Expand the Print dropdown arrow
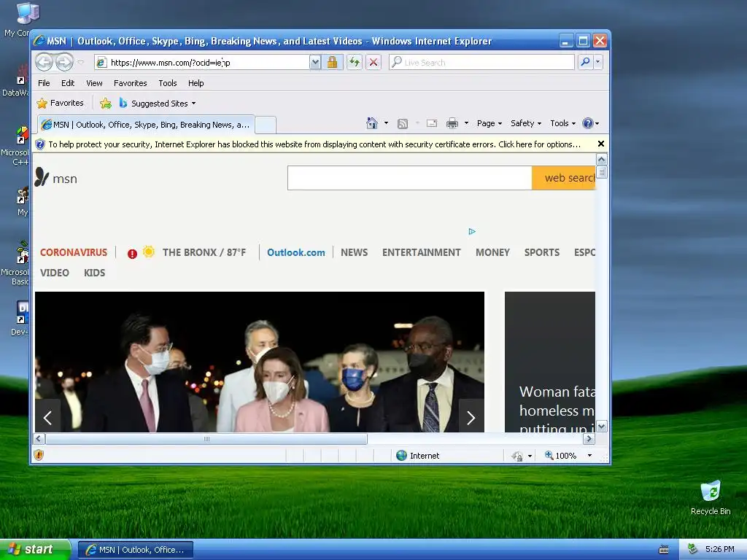Image resolution: width=747 pixels, height=560 pixels. click(x=466, y=123)
